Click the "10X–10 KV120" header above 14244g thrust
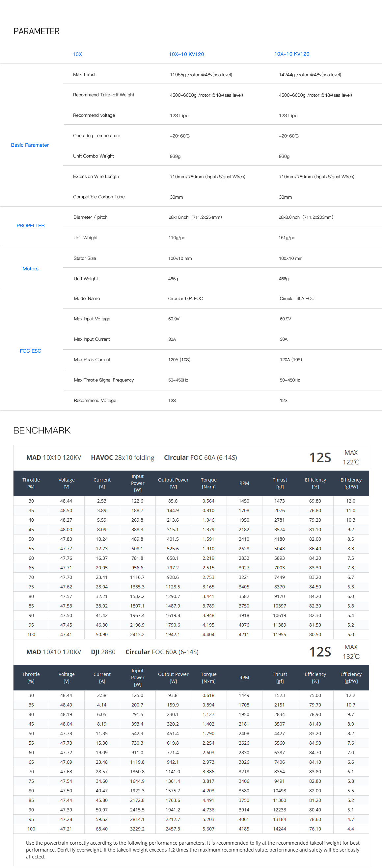Image resolution: width=382 pixels, height=868 pixels. coord(291,54)
